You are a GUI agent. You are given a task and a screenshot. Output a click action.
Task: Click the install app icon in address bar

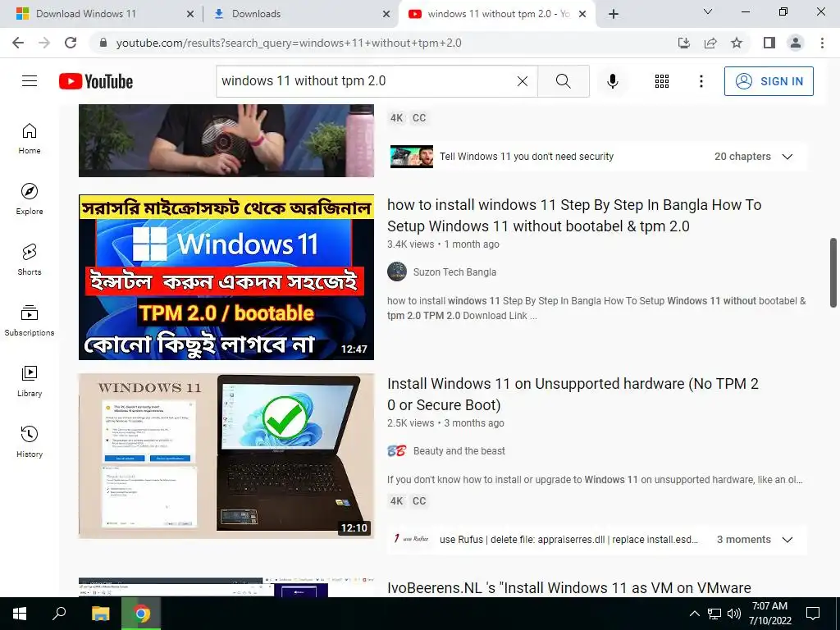pos(684,43)
